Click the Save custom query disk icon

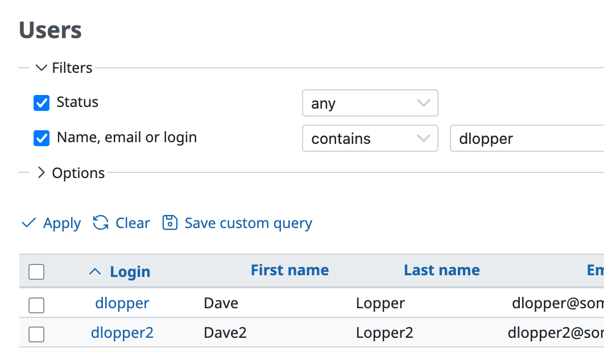[169, 223]
